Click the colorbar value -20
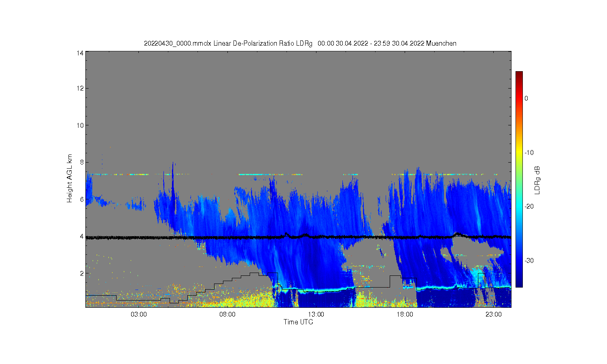The height and width of the screenshot is (364, 607). click(529, 206)
